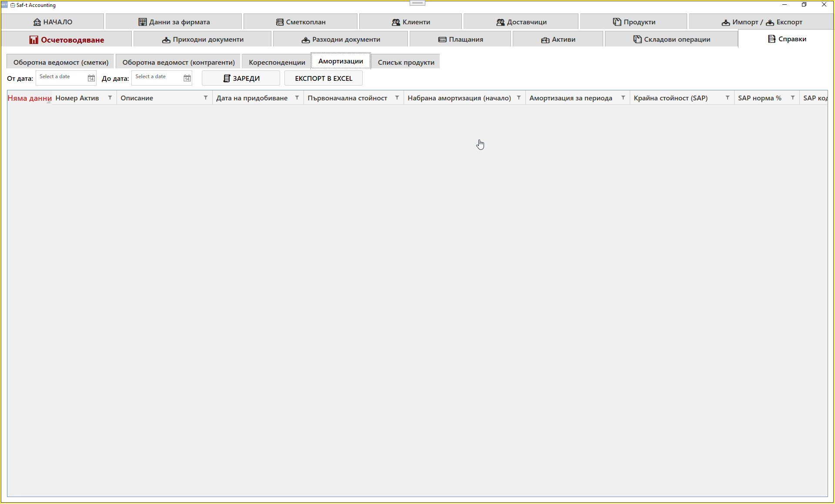Image resolution: width=835 pixels, height=504 pixels.
Task: Open Оборотна ведомост (контрагенти) sub-tab
Action: (178, 62)
